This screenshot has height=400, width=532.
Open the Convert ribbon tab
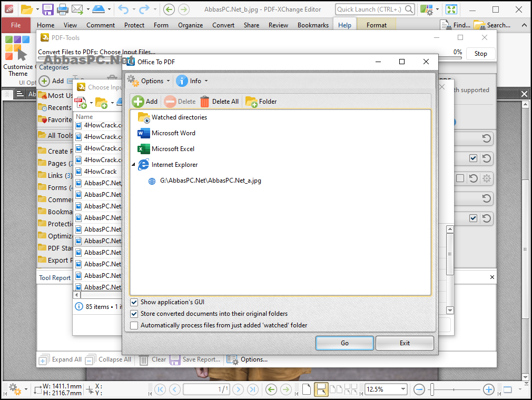tap(223, 25)
